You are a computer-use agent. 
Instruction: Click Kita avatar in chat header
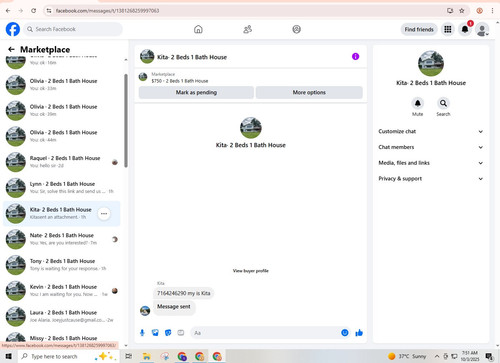(147, 56)
